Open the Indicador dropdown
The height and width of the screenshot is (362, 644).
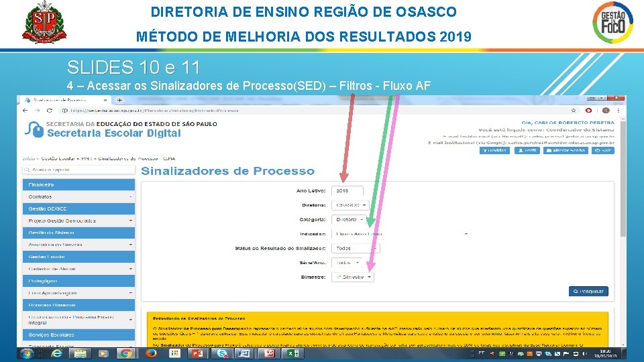[401, 234]
